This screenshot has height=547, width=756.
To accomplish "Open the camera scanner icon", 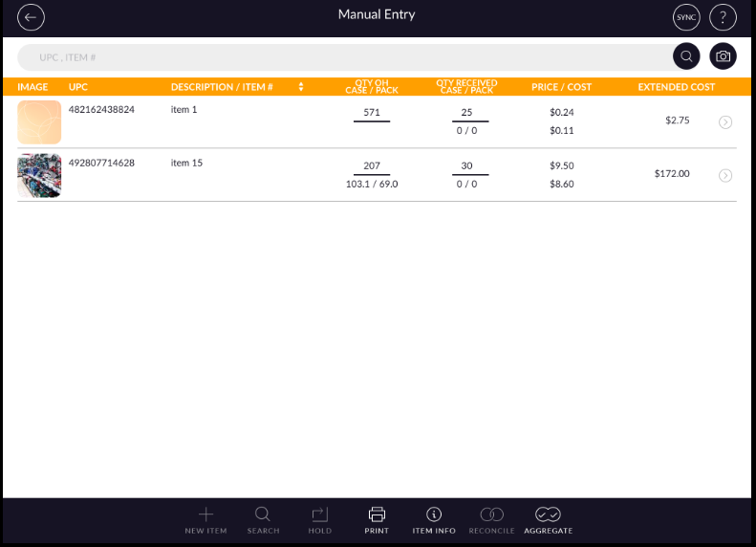I will (x=724, y=56).
